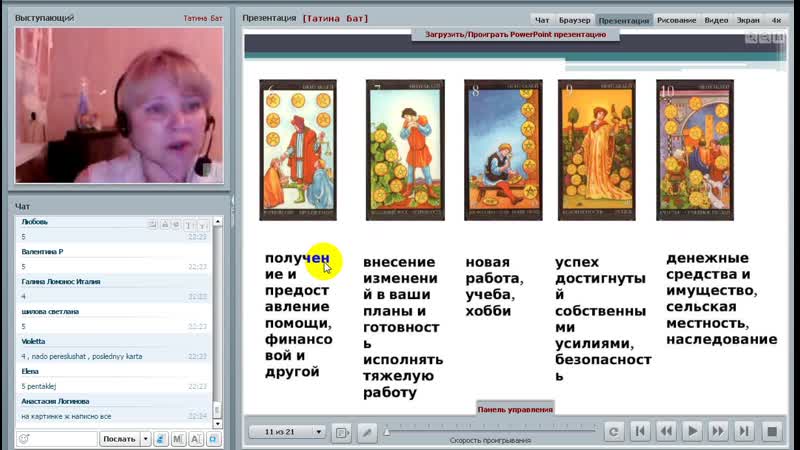Image resolution: width=800 pixels, height=450 pixels.
Task: Toggle the large font 'A' chat button
Action: pyautogui.click(x=195, y=439)
